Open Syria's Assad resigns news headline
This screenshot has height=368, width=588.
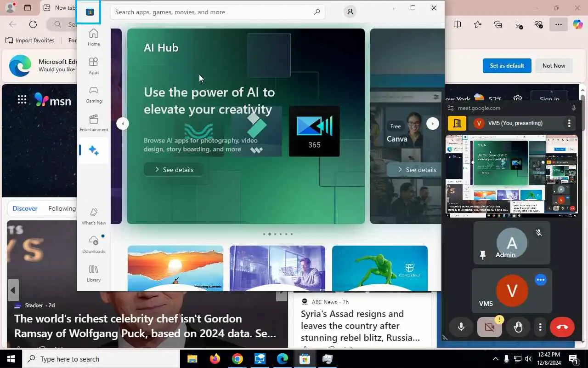[x=360, y=326]
